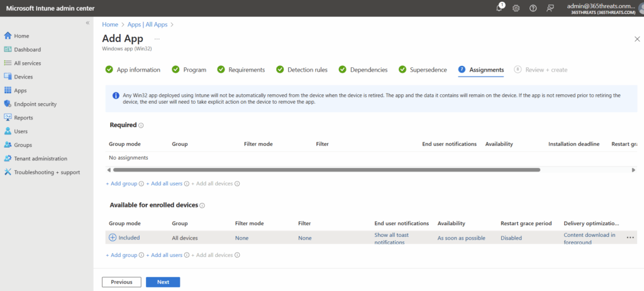Click Add all users under Required

point(164,184)
